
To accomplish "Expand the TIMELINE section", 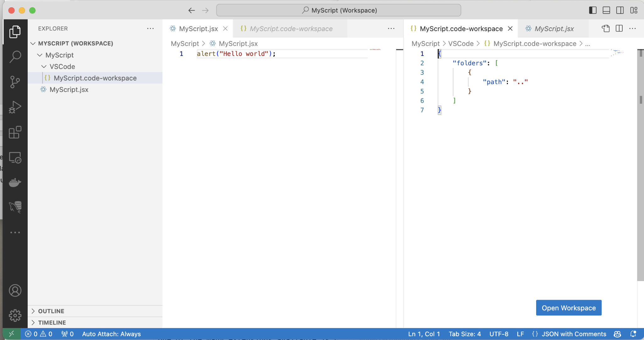I will coord(52,323).
